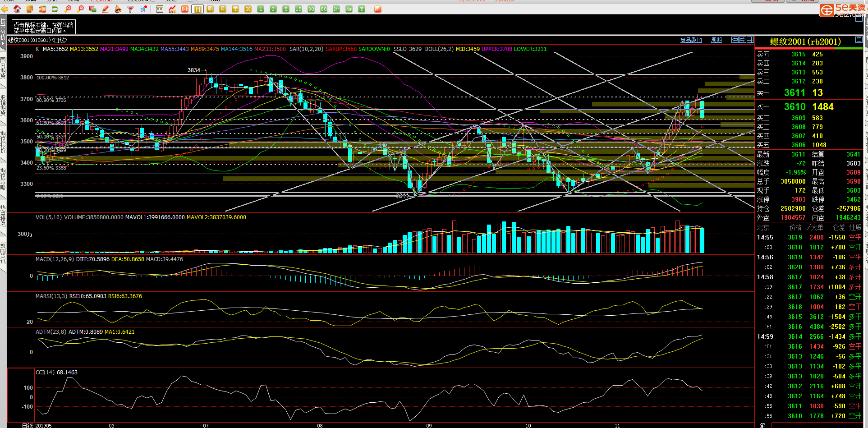The height and width of the screenshot is (428, 868).
Task: Click the 买五 price 3606
Action: point(798,145)
